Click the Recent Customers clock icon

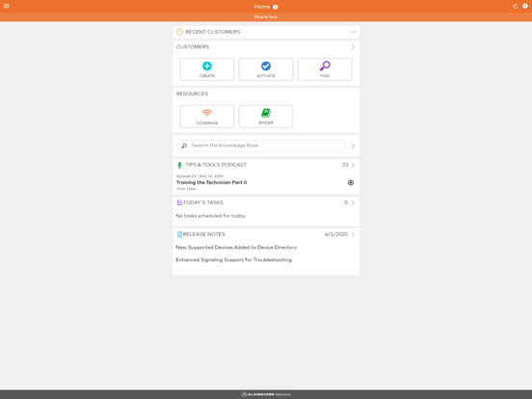click(x=179, y=32)
